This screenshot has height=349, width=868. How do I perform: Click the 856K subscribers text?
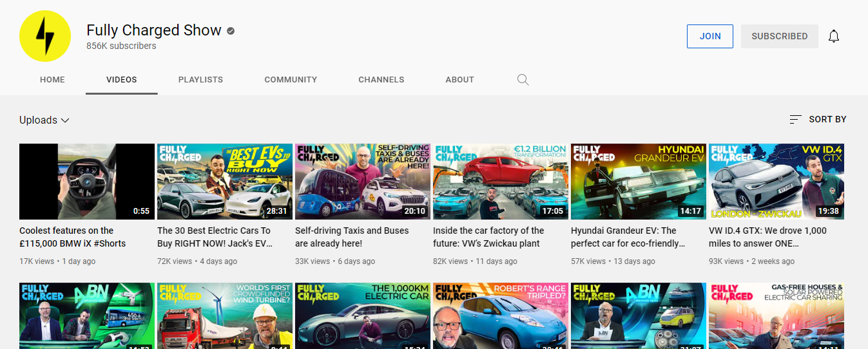[121, 46]
